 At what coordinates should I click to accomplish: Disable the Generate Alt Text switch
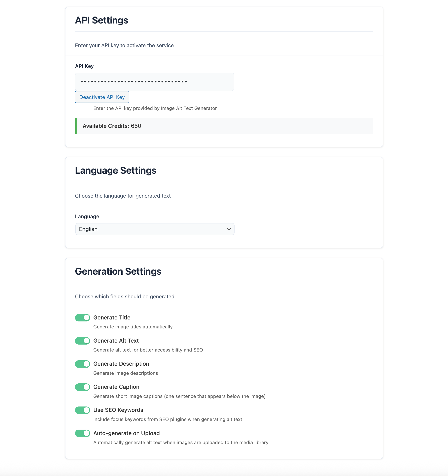[83, 341]
